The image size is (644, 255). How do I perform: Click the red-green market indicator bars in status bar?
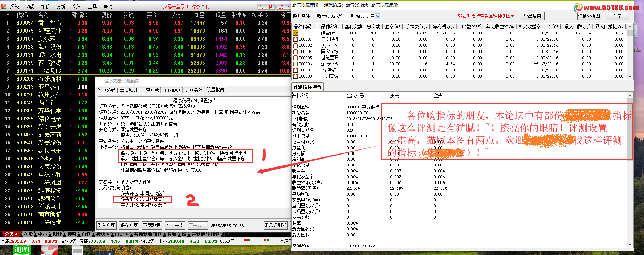pos(258,241)
